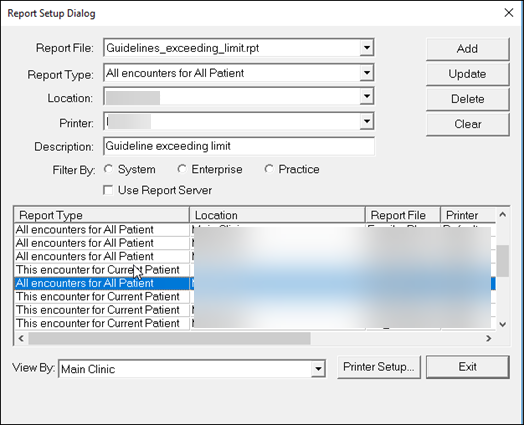Click the horizontal scroll right arrow
The image size is (524, 425).
pyautogui.click(x=489, y=338)
